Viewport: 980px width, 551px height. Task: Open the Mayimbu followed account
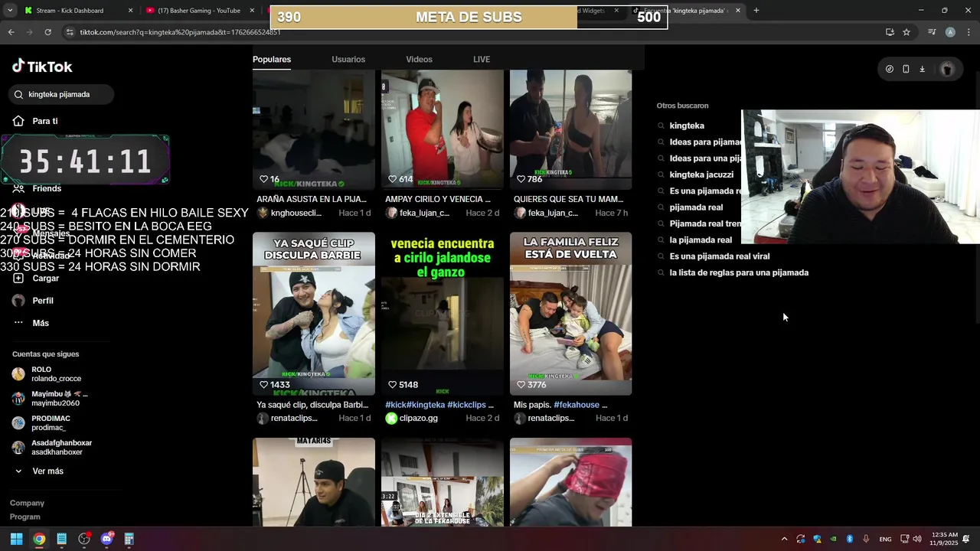click(x=51, y=399)
